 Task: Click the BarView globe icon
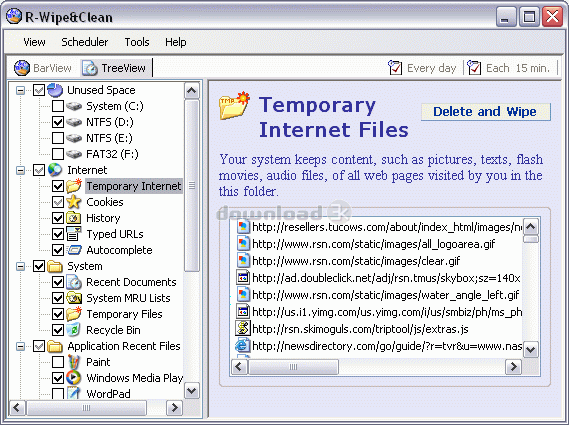(x=22, y=68)
